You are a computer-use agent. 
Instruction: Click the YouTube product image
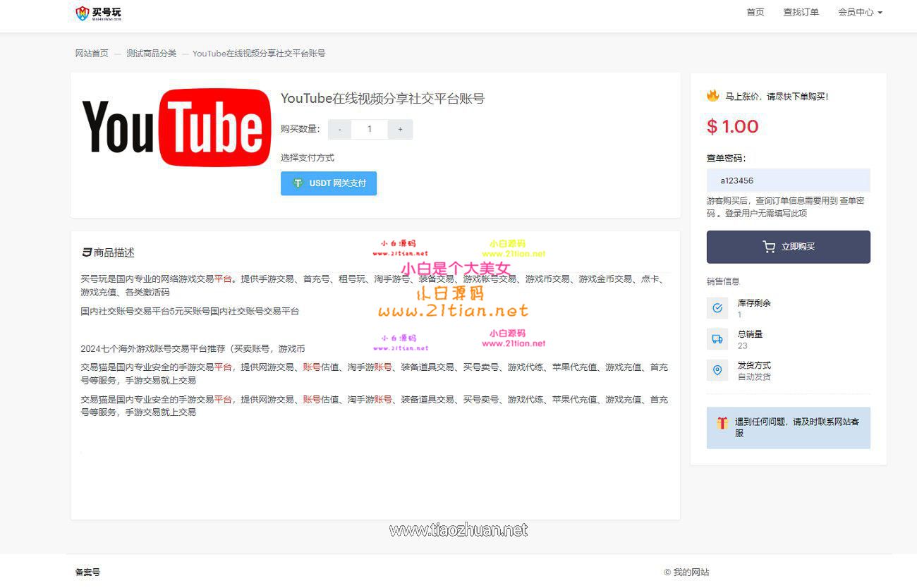(176, 128)
